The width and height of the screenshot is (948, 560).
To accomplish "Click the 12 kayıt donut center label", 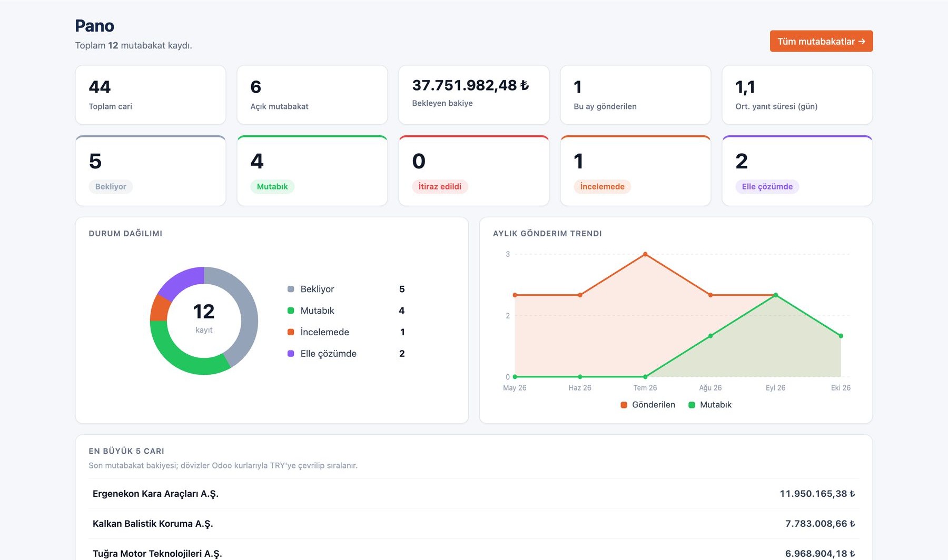I will click(204, 318).
